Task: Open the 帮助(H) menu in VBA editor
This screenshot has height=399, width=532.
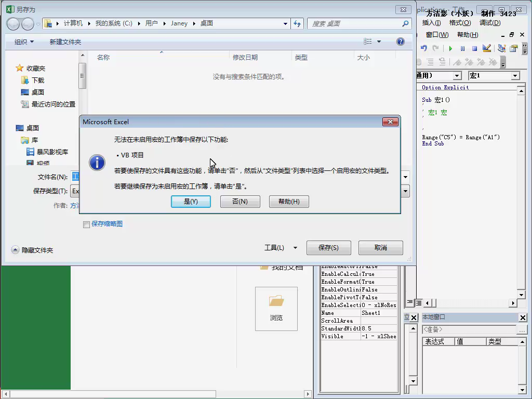Action: coord(468,35)
